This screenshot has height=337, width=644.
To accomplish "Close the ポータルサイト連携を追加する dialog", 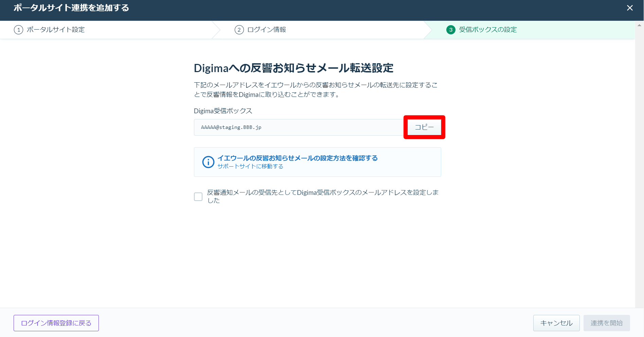I will tap(630, 8).
